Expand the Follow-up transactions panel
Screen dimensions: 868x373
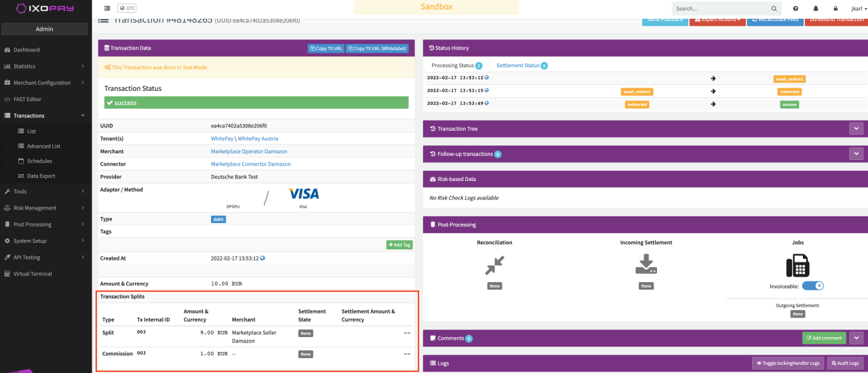[856, 154]
